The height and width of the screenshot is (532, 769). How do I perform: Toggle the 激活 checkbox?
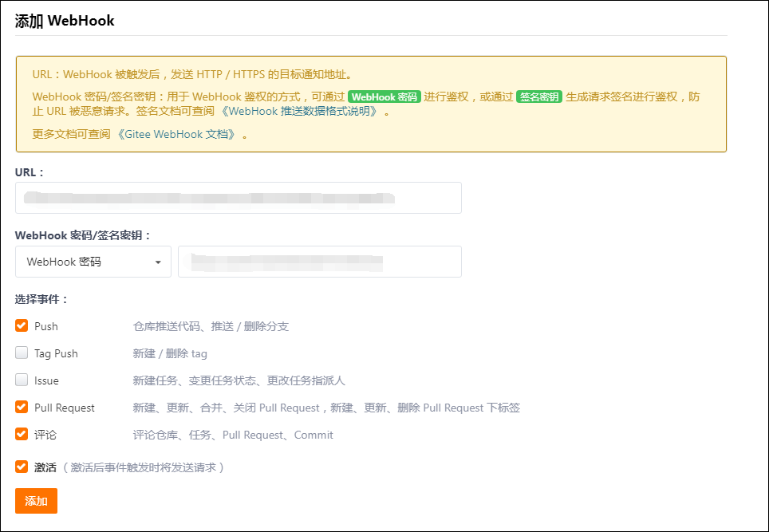tap(22, 467)
